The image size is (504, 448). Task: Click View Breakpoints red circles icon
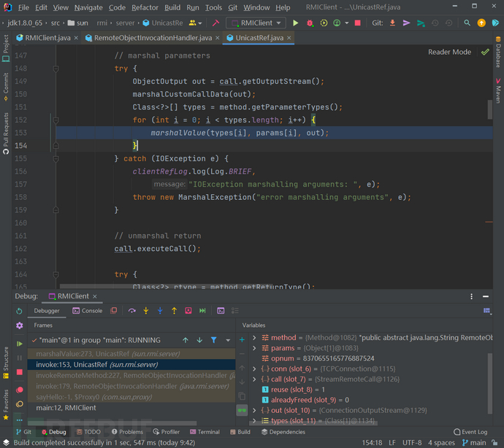[19, 390]
